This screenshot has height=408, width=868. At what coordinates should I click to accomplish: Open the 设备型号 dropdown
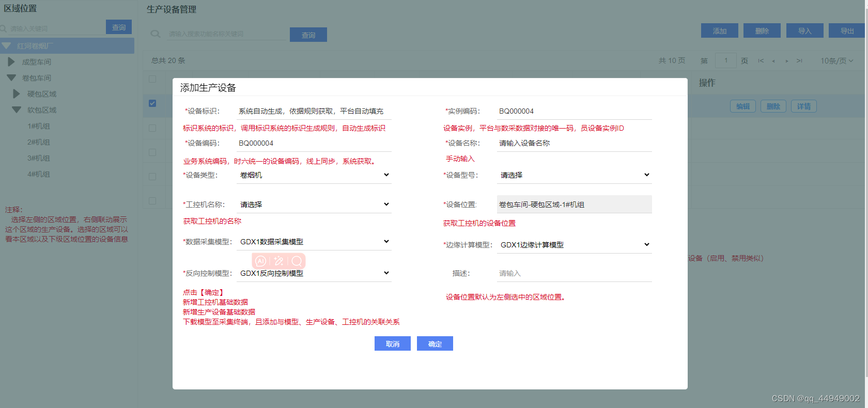point(575,175)
